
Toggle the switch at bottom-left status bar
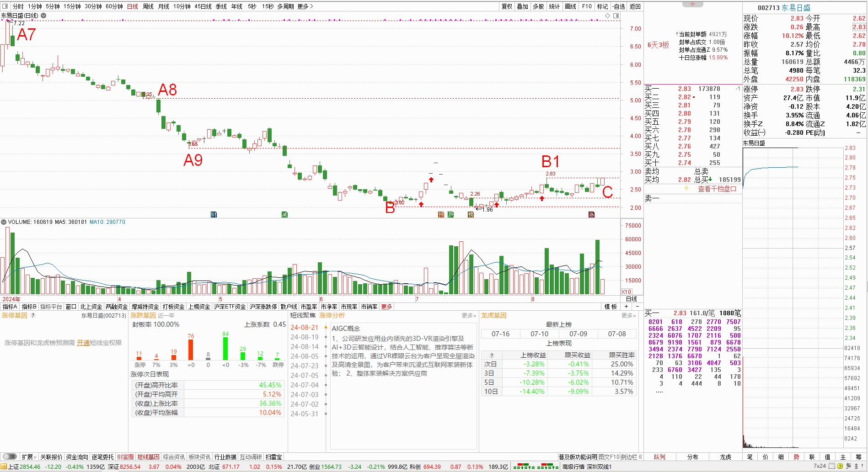[x=10, y=456]
